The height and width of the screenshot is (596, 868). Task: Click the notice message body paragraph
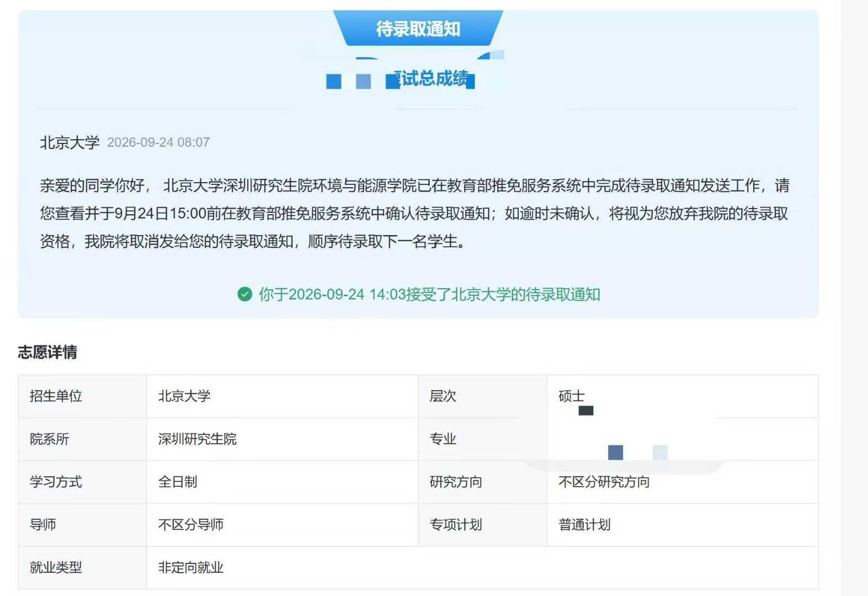pos(414,213)
